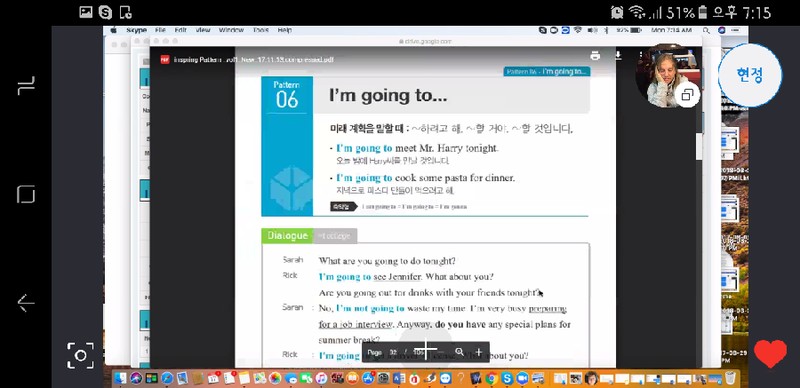
Task: Tap the screenshot capture frame icon
Action: [81, 355]
